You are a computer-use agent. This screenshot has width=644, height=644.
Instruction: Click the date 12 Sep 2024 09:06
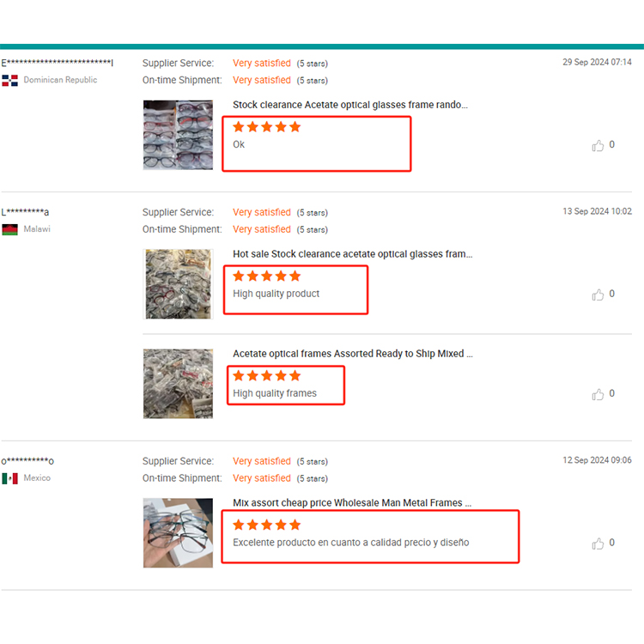tap(597, 460)
